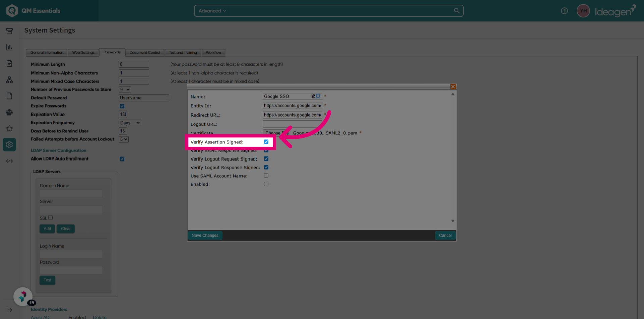Click the LDAP Domain Name input
Screen dimensions: 644x319
click(x=71, y=194)
